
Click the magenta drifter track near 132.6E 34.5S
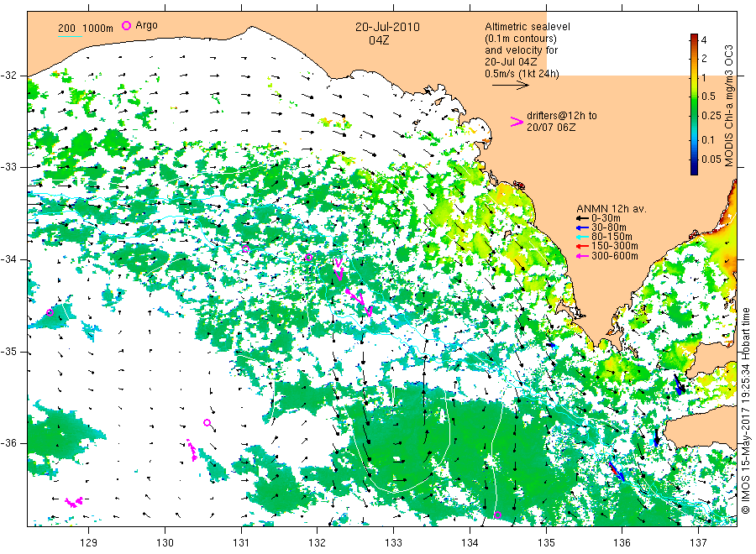(x=360, y=302)
